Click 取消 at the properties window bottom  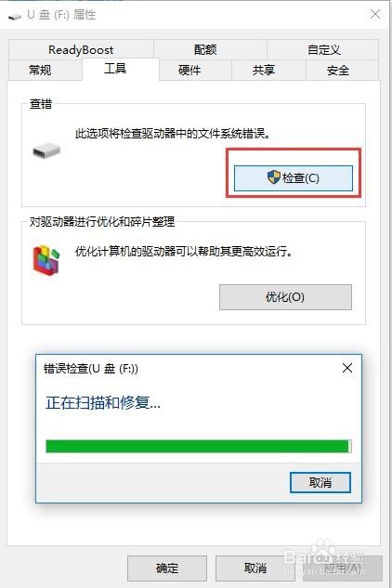[x=255, y=568]
